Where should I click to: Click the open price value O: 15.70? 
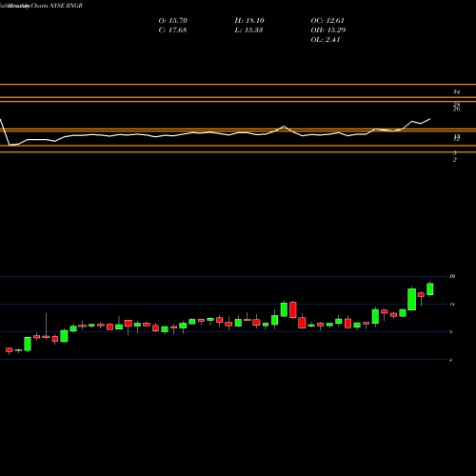[x=173, y=21]
